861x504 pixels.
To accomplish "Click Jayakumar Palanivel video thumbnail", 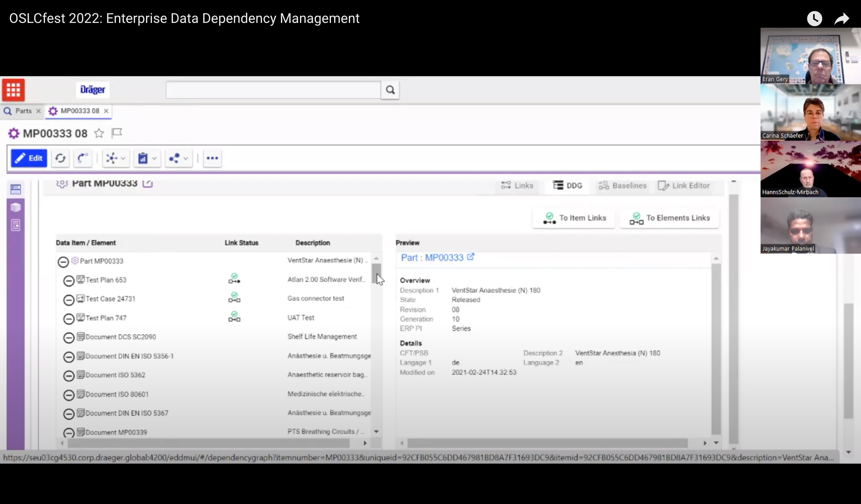I will pyautogui.click(x=810, y=226).
